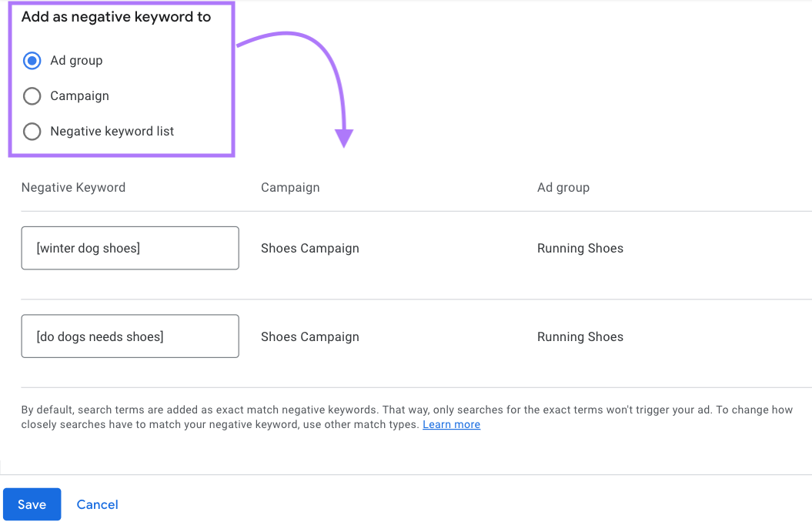Viewport: 812px width, 532px height.
Task: Click Running Shoes in the second row
Action: 580,336
